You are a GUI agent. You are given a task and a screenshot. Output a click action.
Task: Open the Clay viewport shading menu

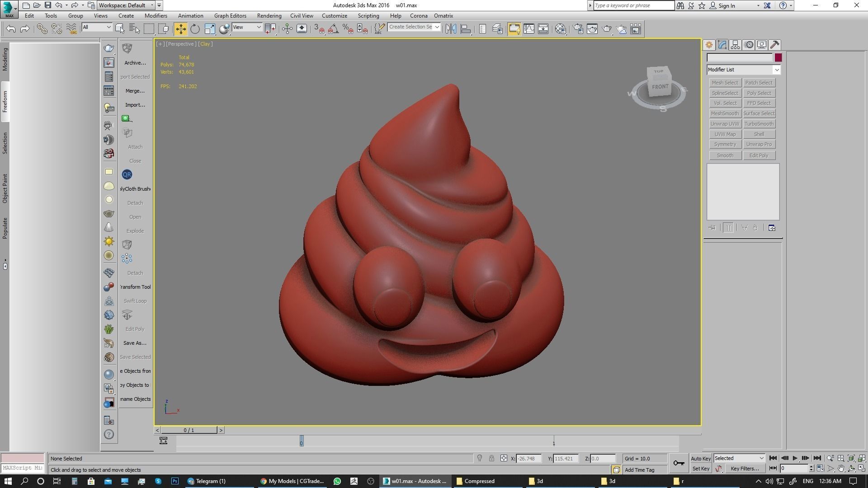point(205,44)
